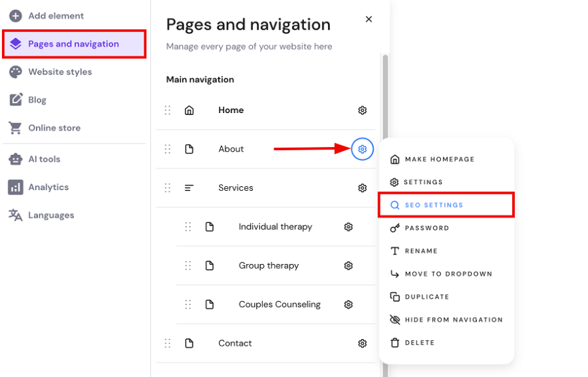Image resolution: width=588 pixels, height=377 pixels.
Task: Open settings gear for Contact page
Action: [363, 343]
